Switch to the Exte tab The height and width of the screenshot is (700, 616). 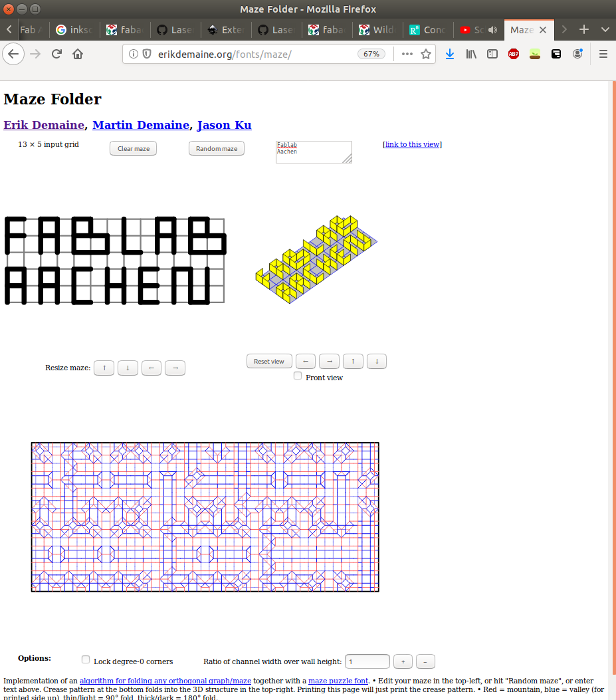point(227,30)
